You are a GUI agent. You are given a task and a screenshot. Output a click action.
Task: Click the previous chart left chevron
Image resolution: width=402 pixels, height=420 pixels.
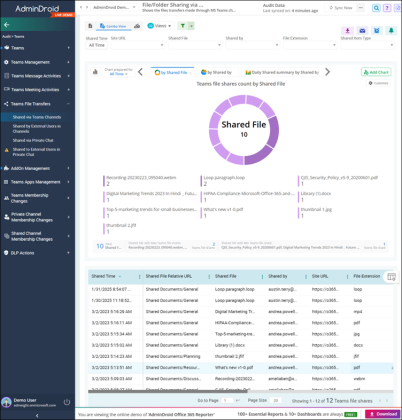140,72
